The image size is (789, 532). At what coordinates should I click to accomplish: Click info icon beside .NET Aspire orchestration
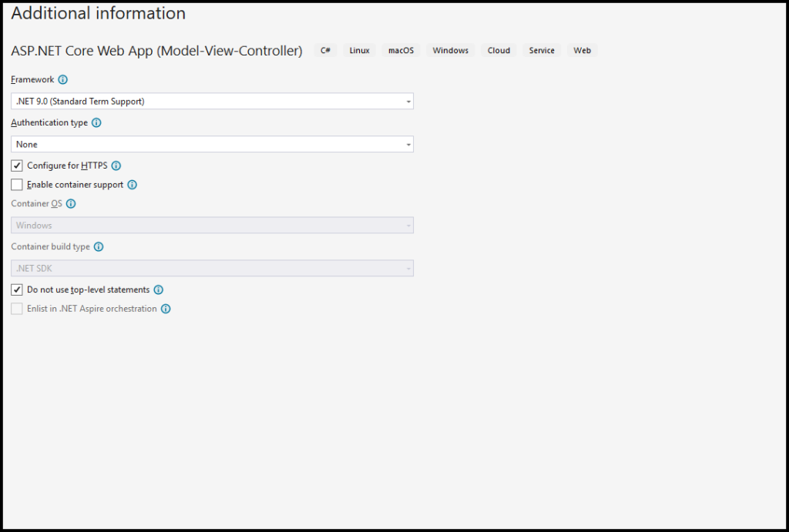point(166,309)
